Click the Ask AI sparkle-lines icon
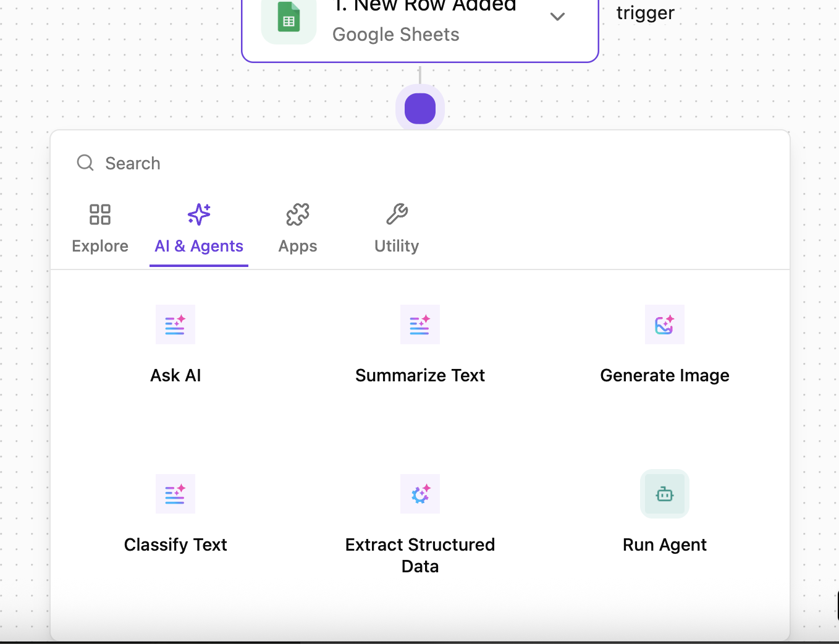 (x=175, y=324)
